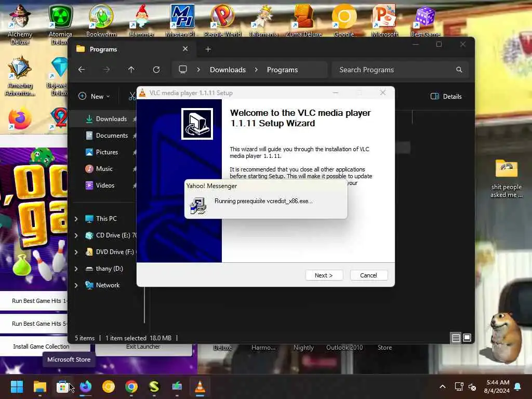Click the search magnifier in Explorer

459,70
